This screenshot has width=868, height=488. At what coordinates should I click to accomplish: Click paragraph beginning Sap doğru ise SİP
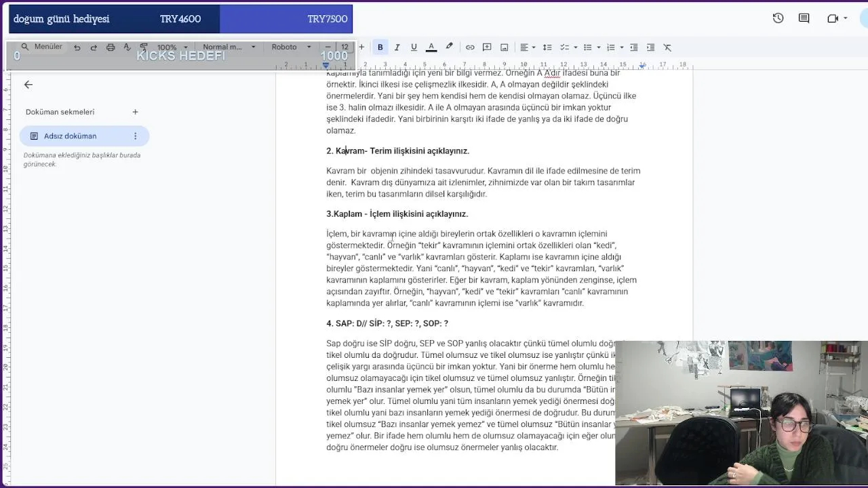click(x=471, y=395)
